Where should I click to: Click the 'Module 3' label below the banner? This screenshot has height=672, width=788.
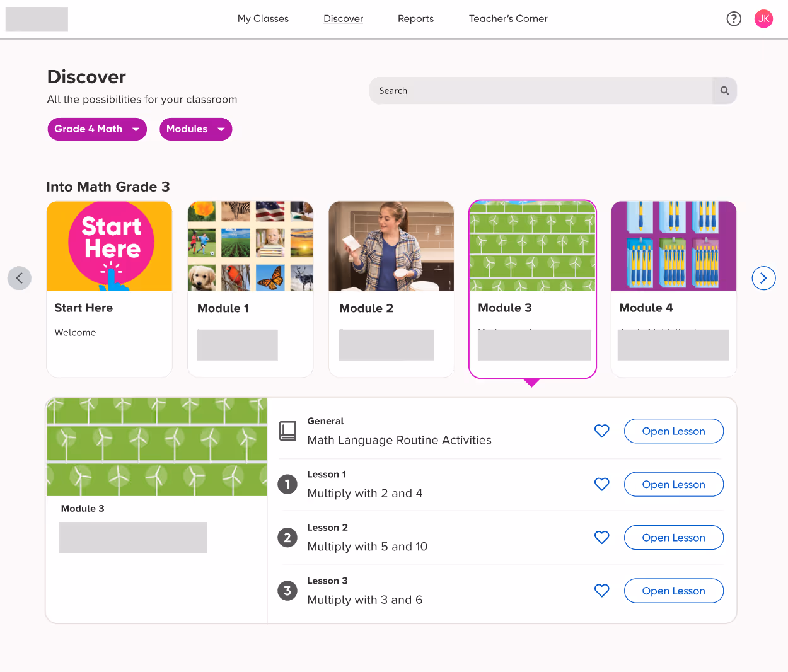click(83, 509)
